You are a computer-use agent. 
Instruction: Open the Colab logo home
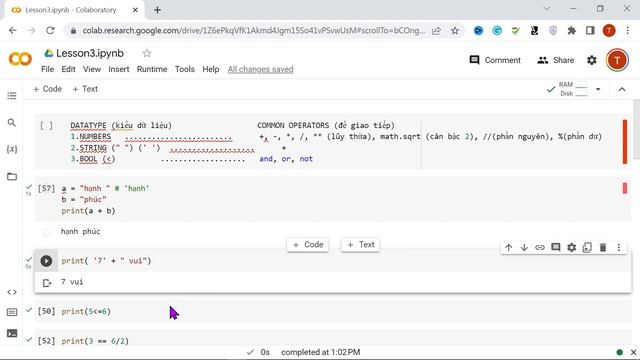coord(20,59)
